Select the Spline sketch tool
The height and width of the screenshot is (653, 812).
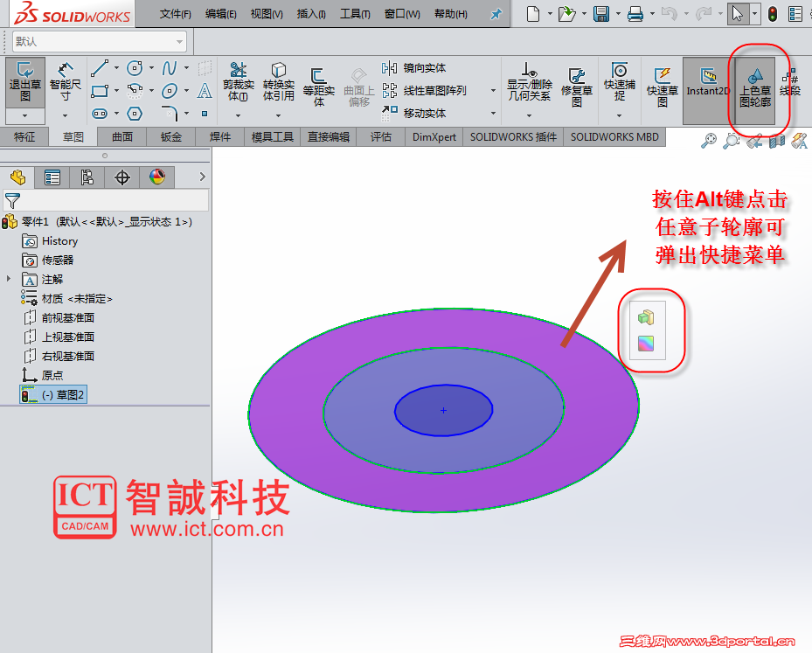170,68
